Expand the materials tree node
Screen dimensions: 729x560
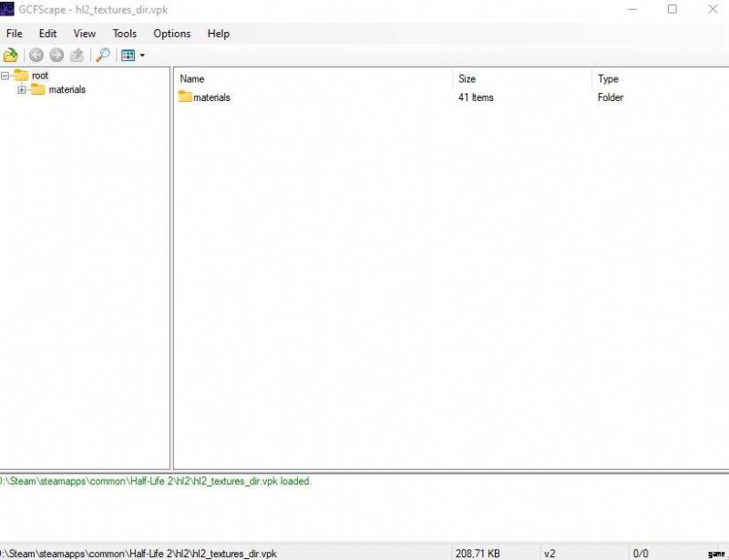point(21,90)
